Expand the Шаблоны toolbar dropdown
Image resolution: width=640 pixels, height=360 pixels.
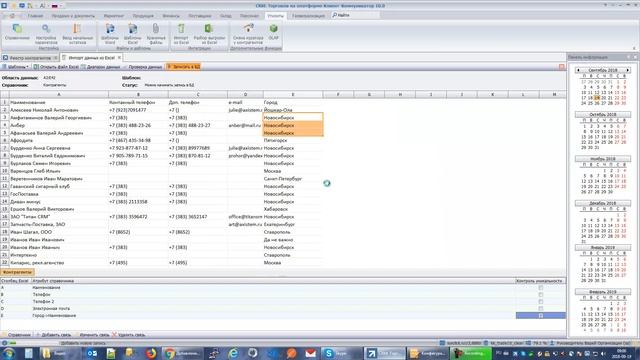tap(16, 67)
